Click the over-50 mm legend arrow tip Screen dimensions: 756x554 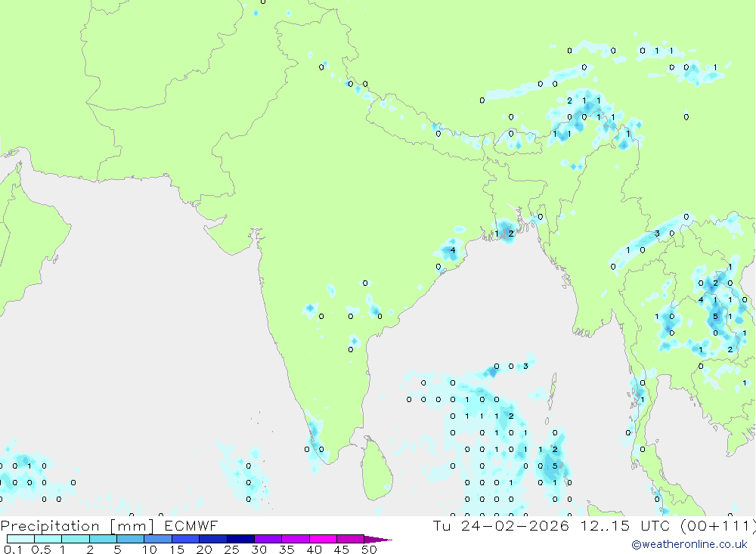coord(378,539)
